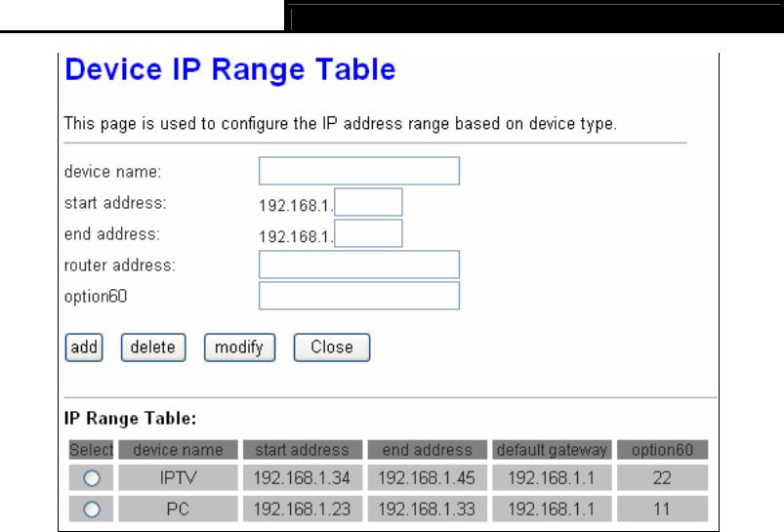784x532 pixels.
Task: Focus the start address last octet field
Action: (x=368, y=202)
